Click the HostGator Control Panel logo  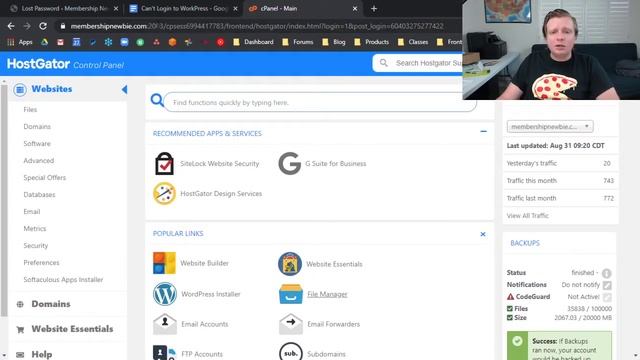point(65,64)
